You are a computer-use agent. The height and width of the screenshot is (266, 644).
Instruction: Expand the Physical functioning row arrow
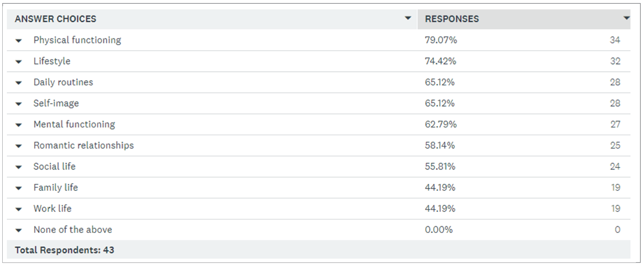[19, 41]
